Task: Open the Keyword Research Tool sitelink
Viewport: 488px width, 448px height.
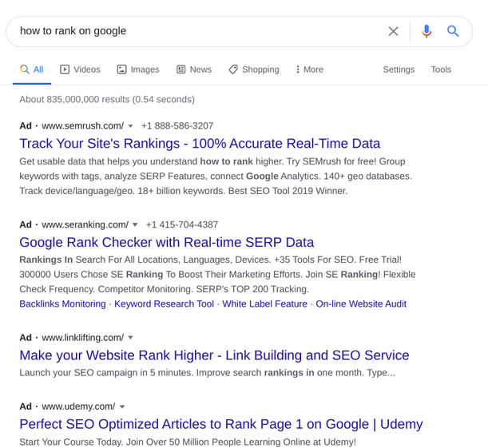Action: (x=164, y=303)
